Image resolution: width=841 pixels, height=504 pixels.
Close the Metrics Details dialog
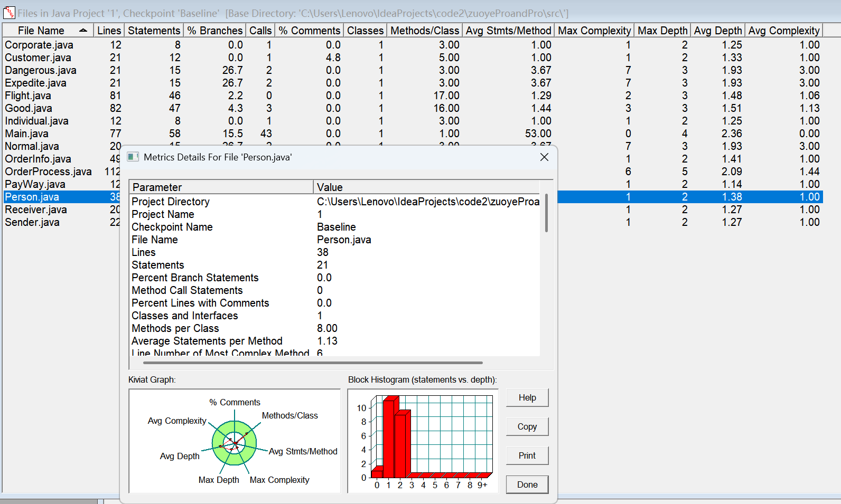pos(544,157)
